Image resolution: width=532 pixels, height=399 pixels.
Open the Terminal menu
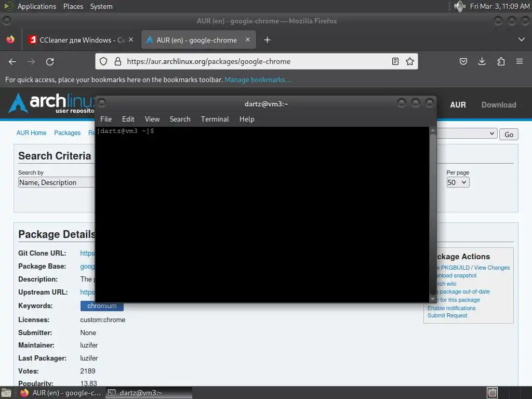[x=215, y=119]
